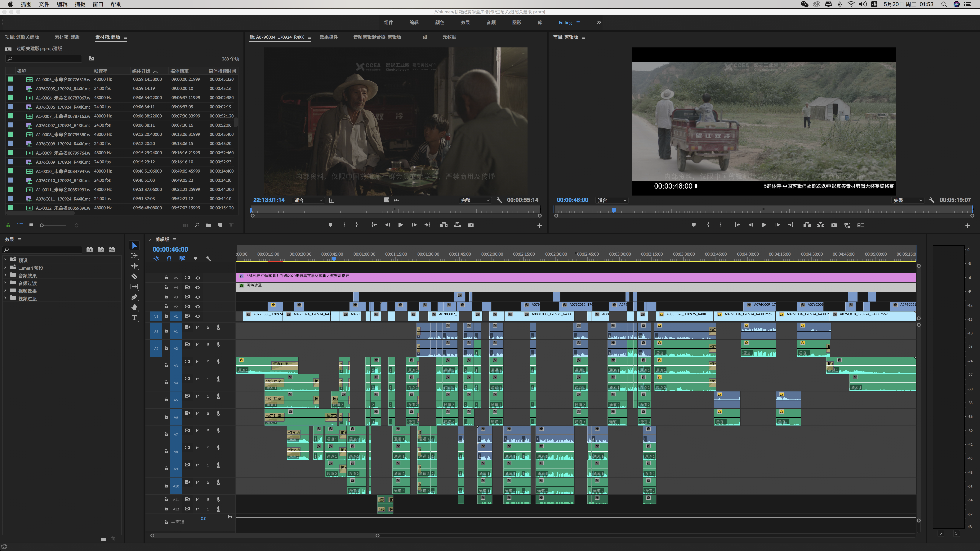This screenshot has width=980, height=551.
Task: Open Source monitor resolution dropdown 完整
Action: tap(475, 200)
